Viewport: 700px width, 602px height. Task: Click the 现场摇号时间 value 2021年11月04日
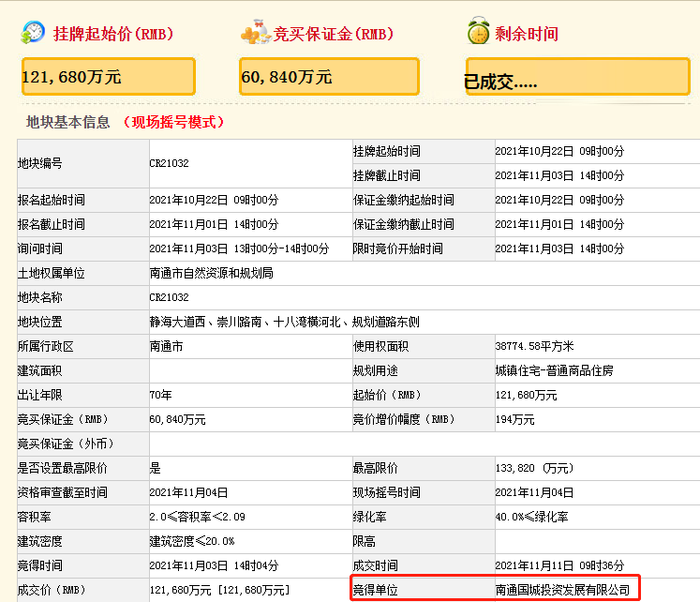point(534,492)
